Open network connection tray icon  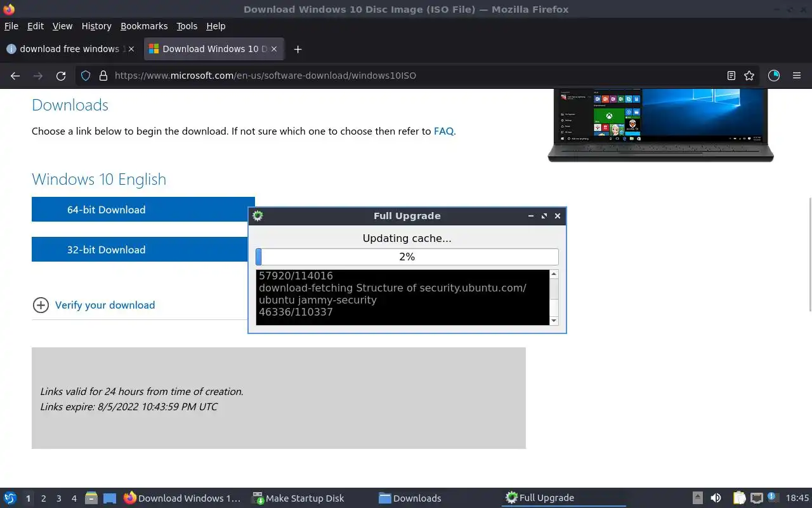pos(756,498)
